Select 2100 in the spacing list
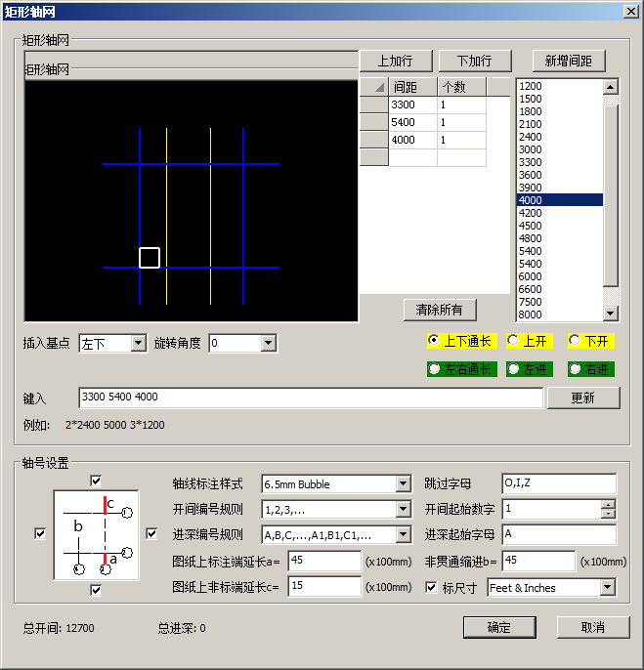This screenshot has height=670, width=644. tap(560, 124)
